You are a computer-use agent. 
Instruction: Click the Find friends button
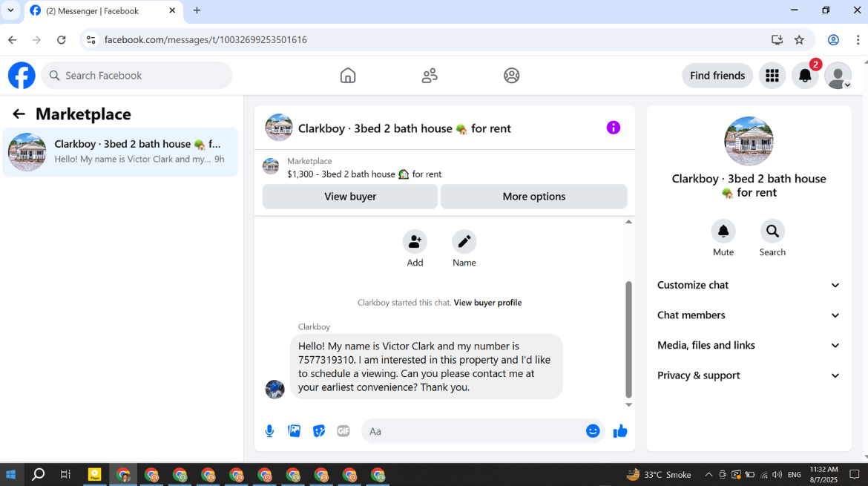coord(717,75)
